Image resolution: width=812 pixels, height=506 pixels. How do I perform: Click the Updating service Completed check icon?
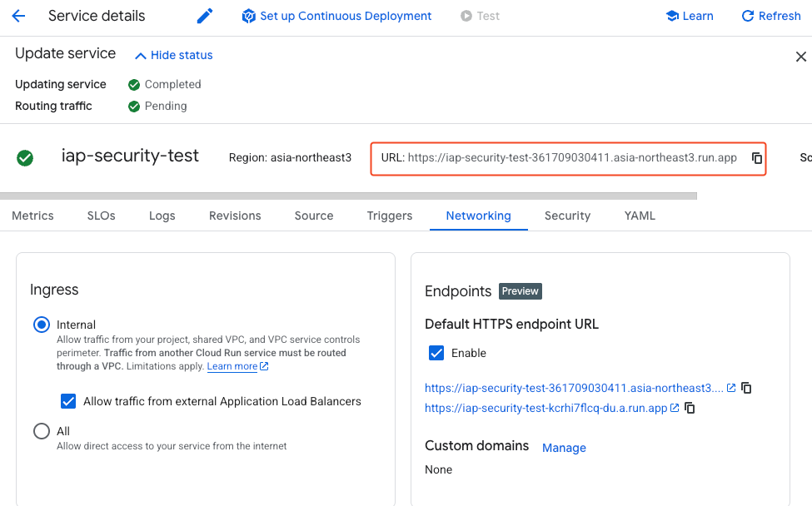(134, 85)
